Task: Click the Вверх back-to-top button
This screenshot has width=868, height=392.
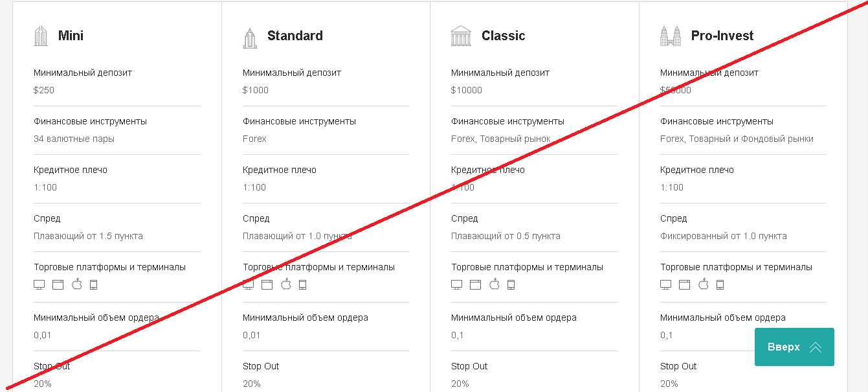Action: (794, 347)
